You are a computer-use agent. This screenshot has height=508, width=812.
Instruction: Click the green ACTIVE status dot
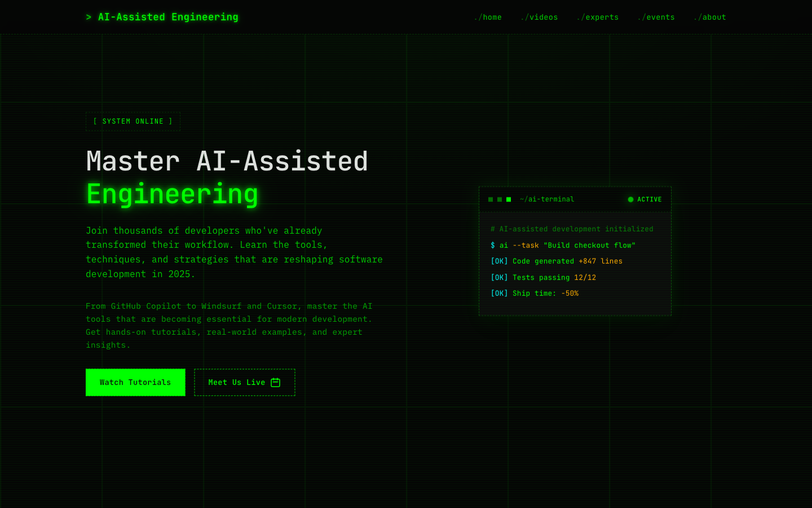[630, 199]
